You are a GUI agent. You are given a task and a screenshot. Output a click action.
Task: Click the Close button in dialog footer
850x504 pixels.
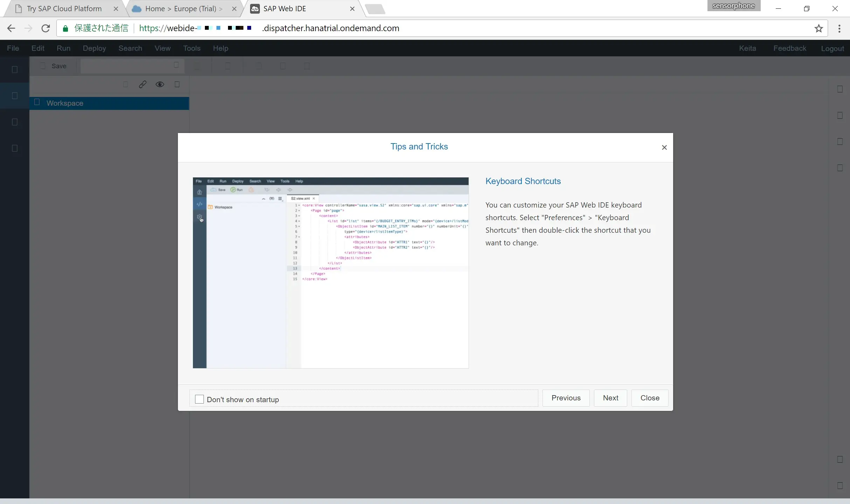point(650,398)
